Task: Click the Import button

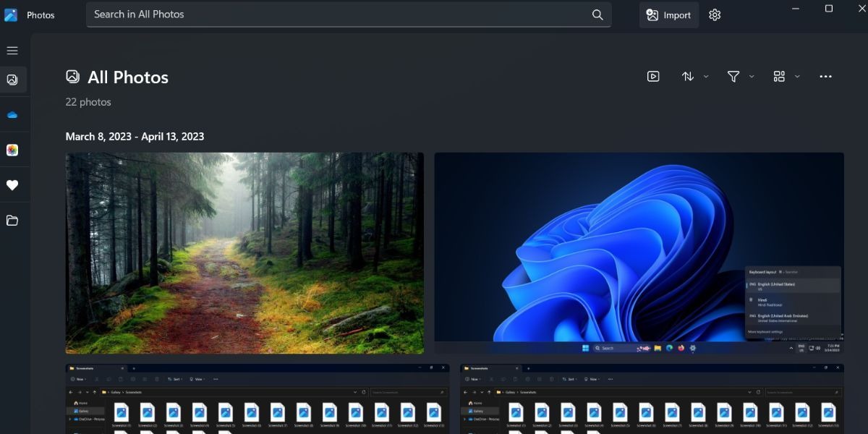Action: click(668, 14)
